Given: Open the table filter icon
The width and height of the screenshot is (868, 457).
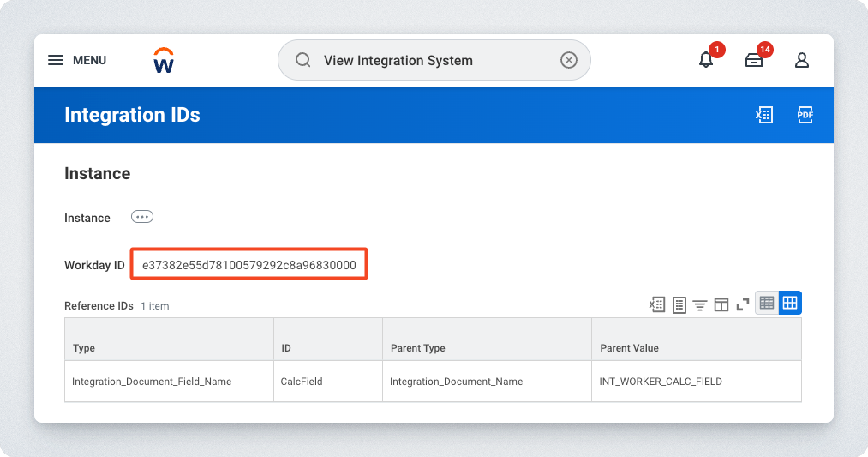Looking at the screenshot, I should point(700,304).
